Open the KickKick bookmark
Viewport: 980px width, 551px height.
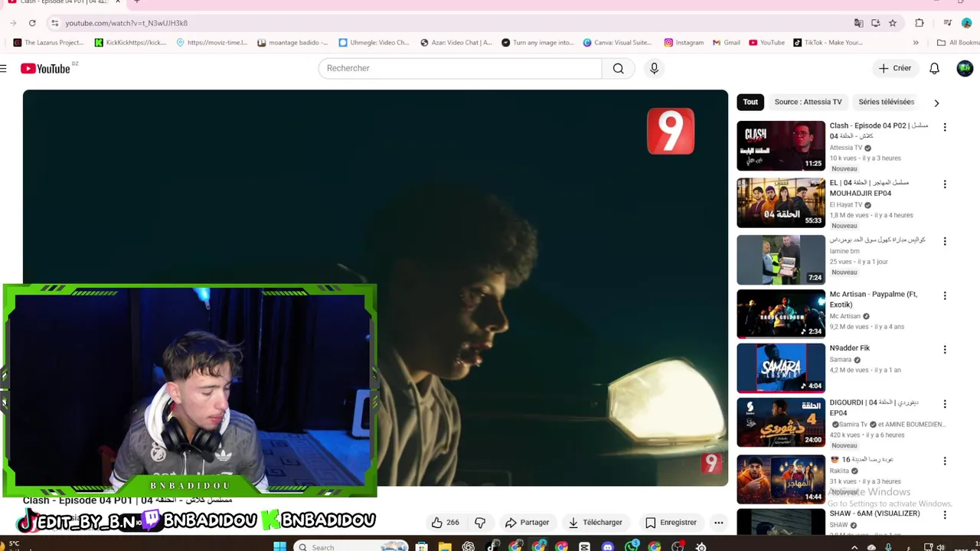pyautogui.click(x=130, y=43)
